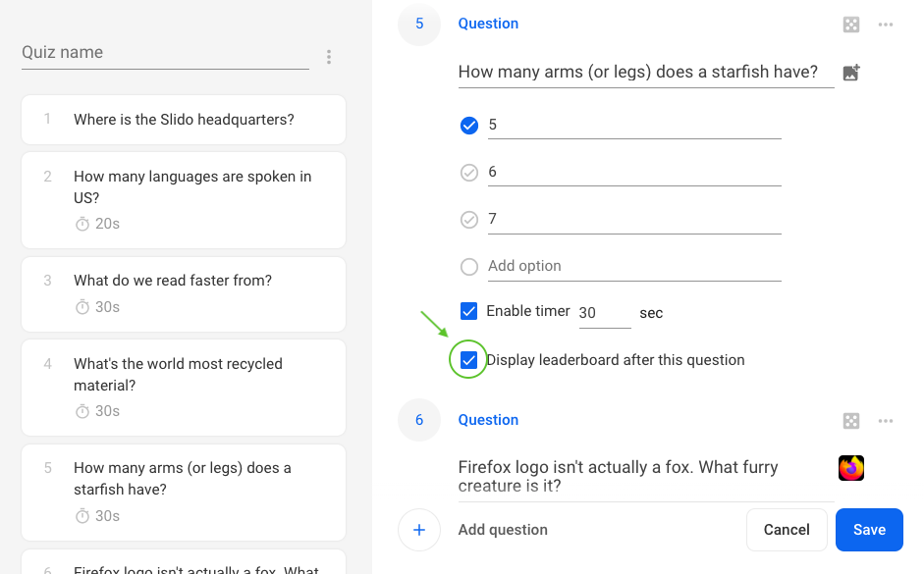
Task: Mark option 7 as correct answer
Action: [x=469, y=220]
